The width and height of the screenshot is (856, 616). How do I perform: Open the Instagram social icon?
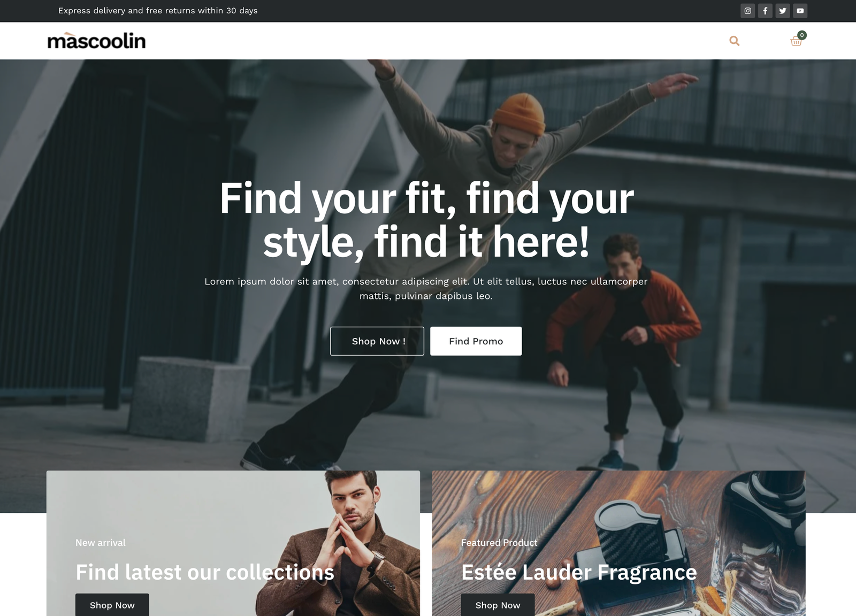(x=748, y=11)
